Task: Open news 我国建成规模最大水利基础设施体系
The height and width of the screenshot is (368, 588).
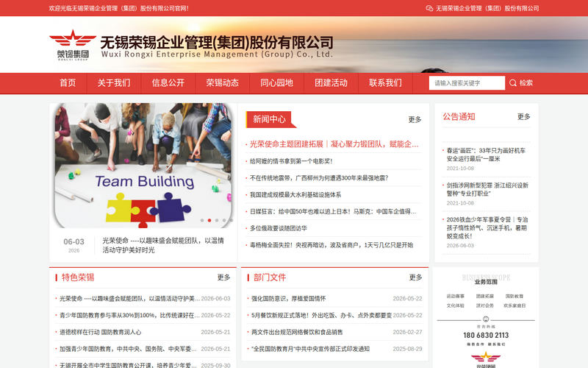Action: (x=295, y=195)
